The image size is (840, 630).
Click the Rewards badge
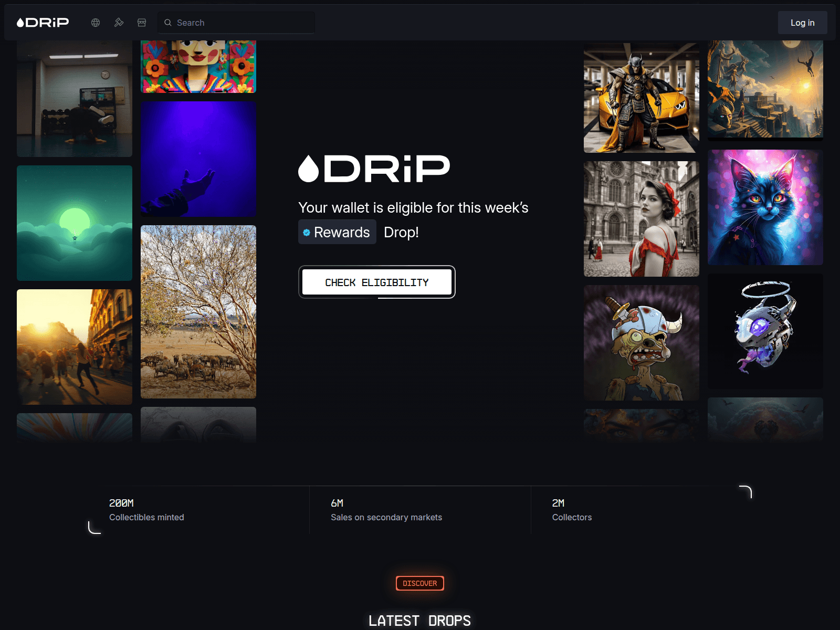point(337,232)
